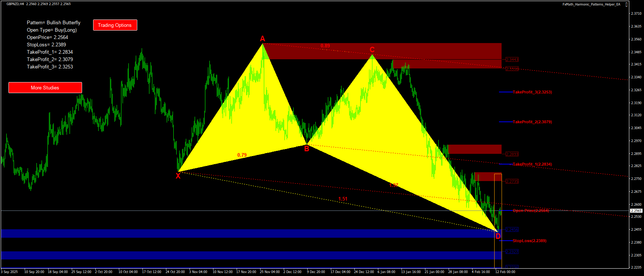This screenshot has width=644, height=276.
Task: Click the 6 Jan 08:00 time label
Action: coord(386,272)
